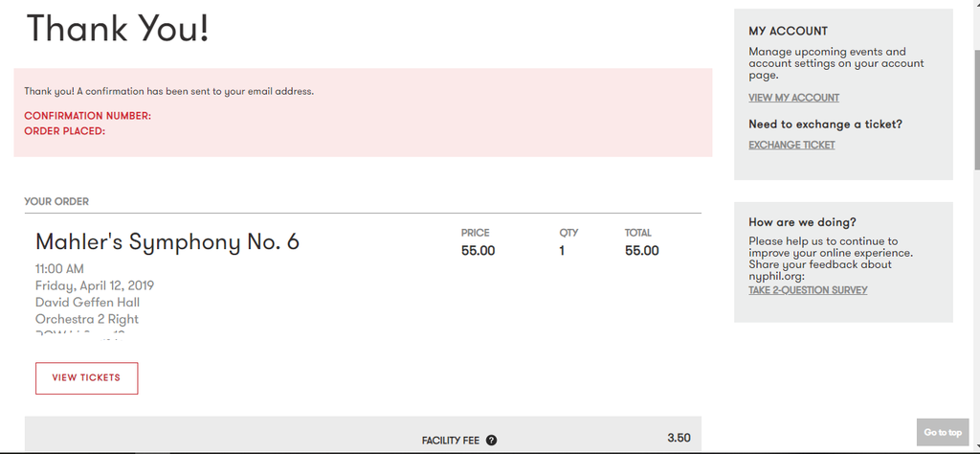Select the Mahler's Symphony No. 6 title
The width and height of the screenshot is (980, 454).
[x=167, y=242]
